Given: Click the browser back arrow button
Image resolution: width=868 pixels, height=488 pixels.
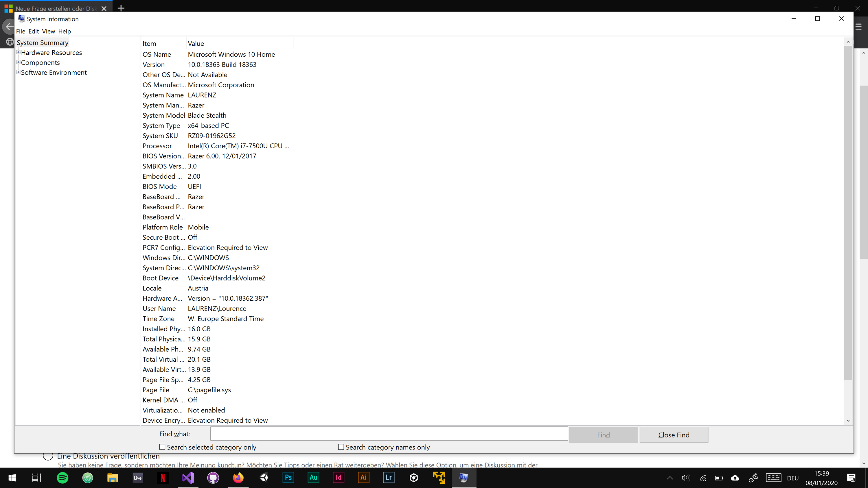Looking at the screenshot, I should (10, 27).
